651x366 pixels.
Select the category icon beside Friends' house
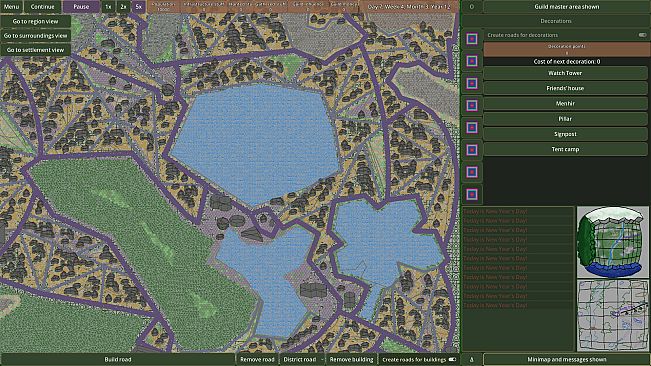(472, 83)
